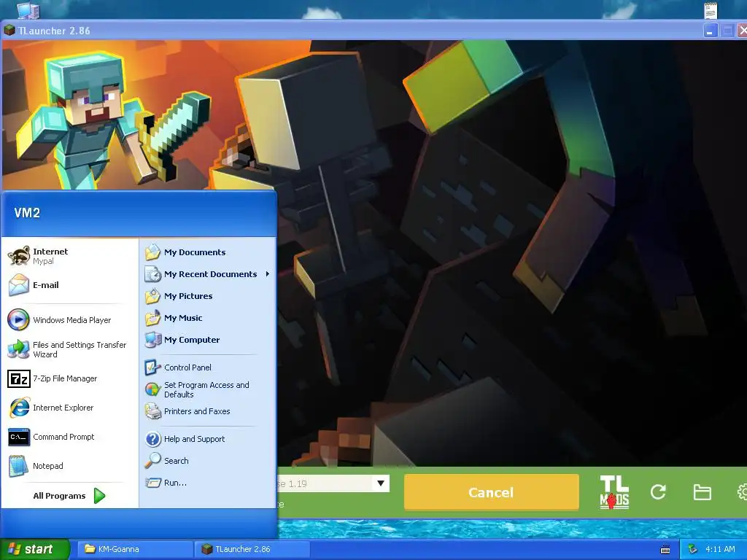Open the version dropdown in TLauncher

tap(381, 483)
